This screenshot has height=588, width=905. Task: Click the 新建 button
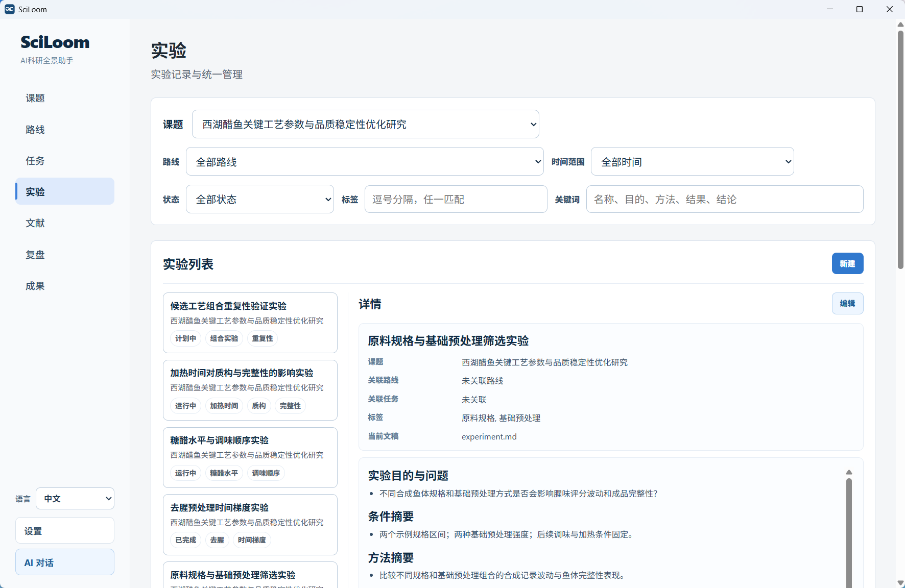(x=847, y=263)
